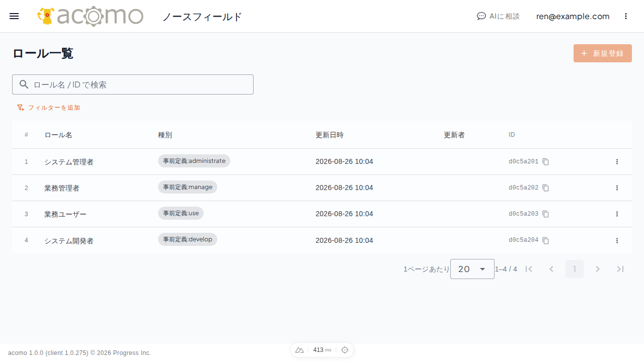The width and height of the screenshot is (644, 362).
Task: Open the Nuxt devtools icon
Action: pos(299,350)
